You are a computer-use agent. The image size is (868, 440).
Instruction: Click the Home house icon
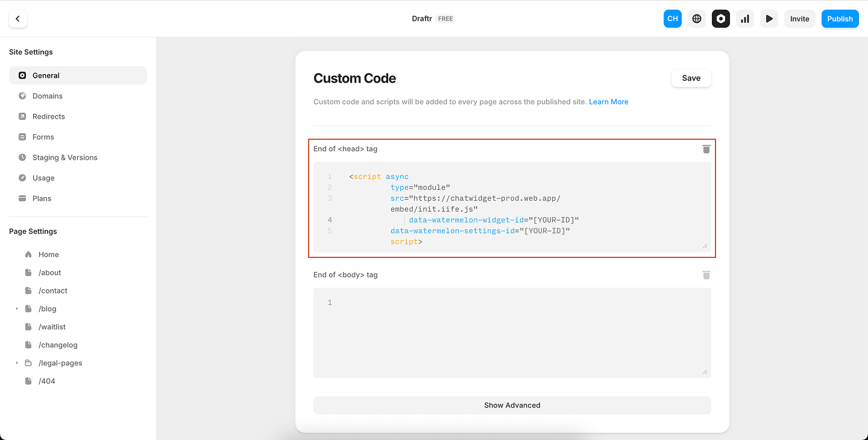coord(28,254)
